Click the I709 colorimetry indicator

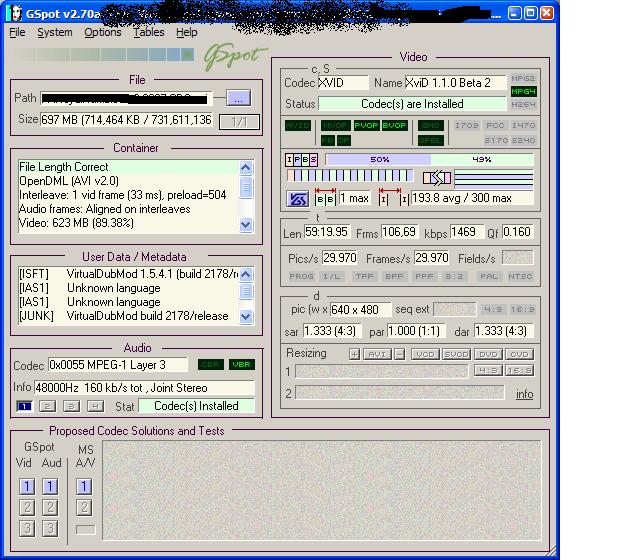tap(467, 125)
